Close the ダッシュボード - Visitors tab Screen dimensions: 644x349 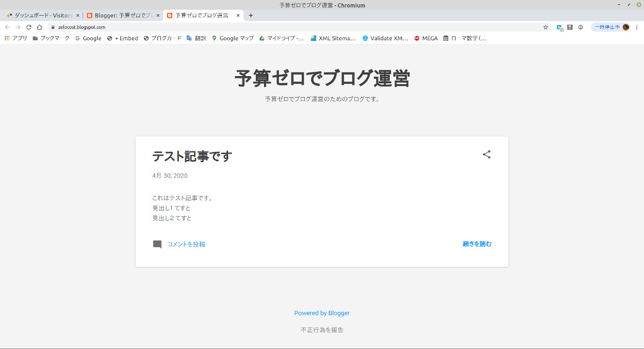78,16
